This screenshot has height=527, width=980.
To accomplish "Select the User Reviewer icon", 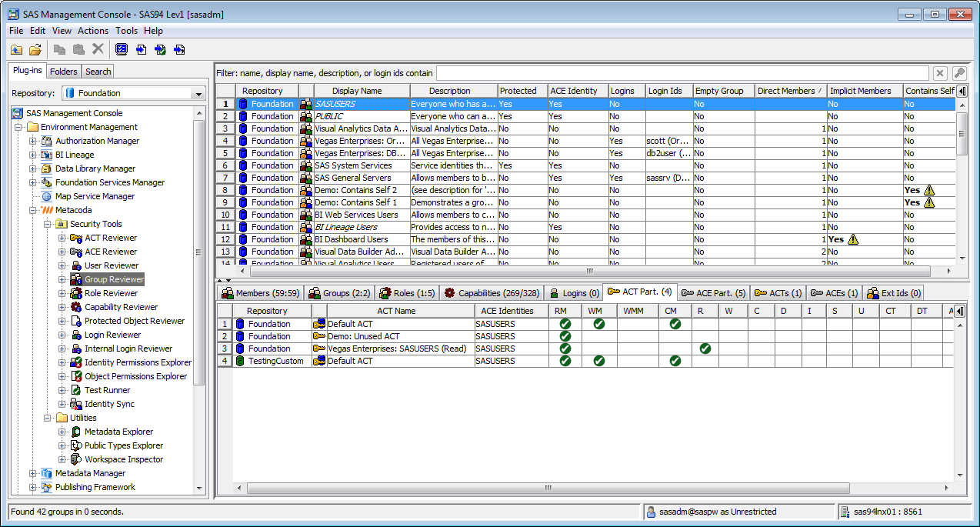I will point(76,265).
